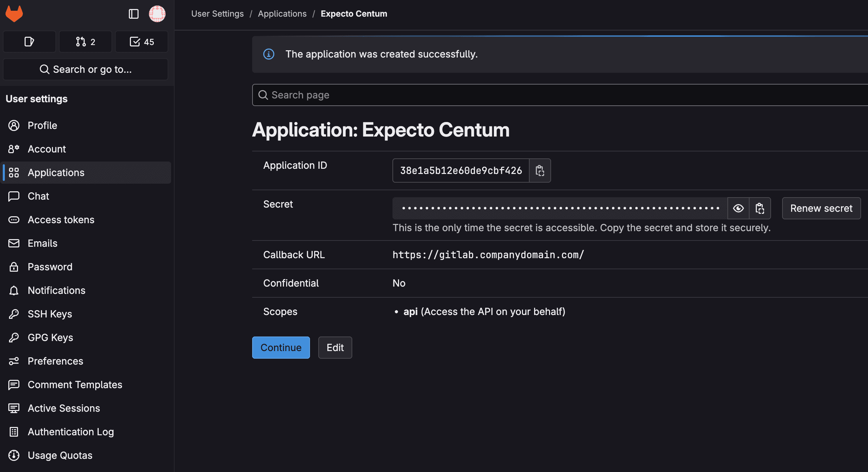Image resolution: width=868 pixels, height=472 pixels.
Task: Toggle the sidebar collapse icon
Action: click(134, 14)
